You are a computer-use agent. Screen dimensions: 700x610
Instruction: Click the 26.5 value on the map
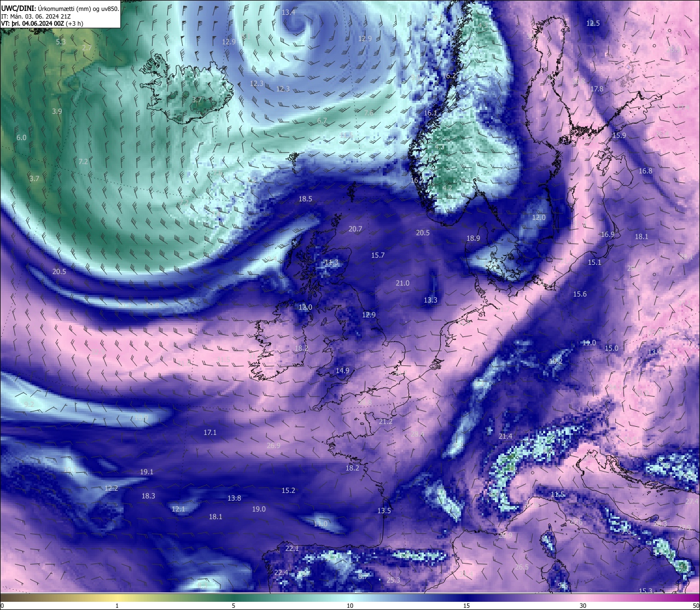(x=522, y=567)
